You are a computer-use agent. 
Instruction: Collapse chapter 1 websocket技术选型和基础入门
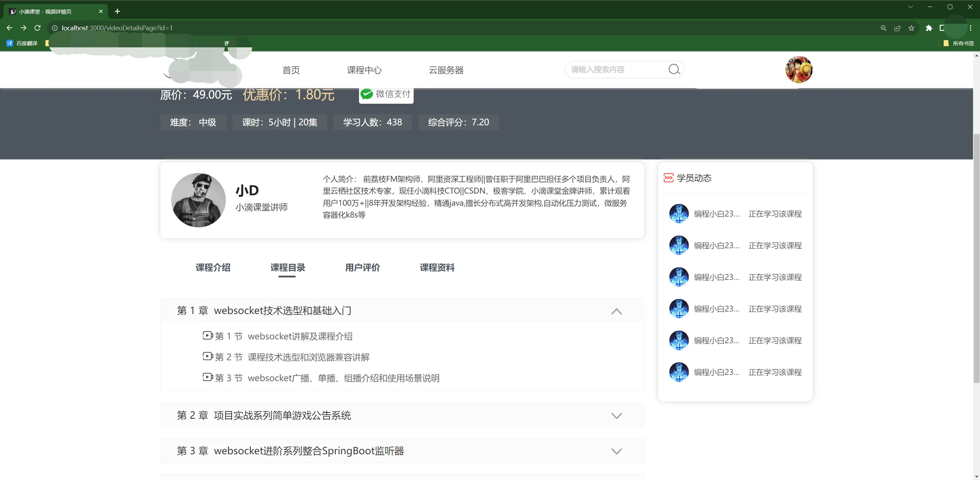pyautogui.click(x=616, y=311)
